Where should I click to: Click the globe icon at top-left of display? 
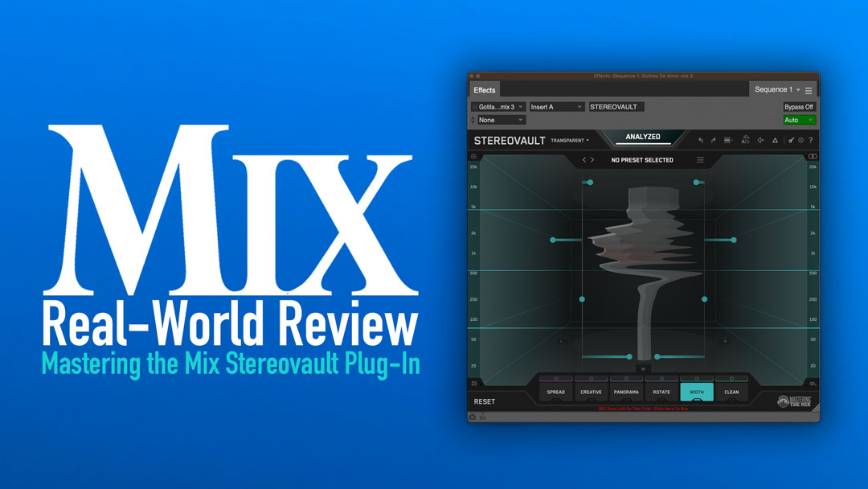[473, 157]
